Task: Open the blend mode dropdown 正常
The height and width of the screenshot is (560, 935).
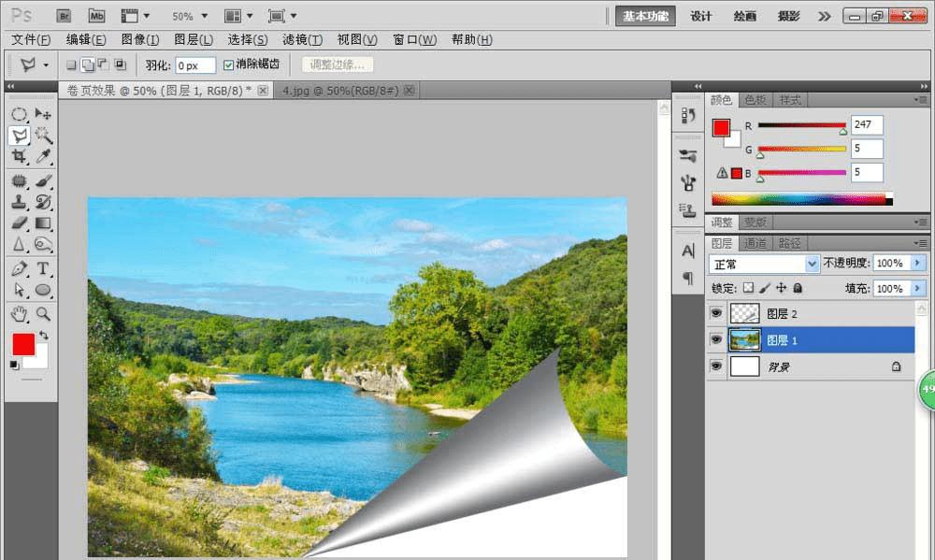Action: click(763, 264)
